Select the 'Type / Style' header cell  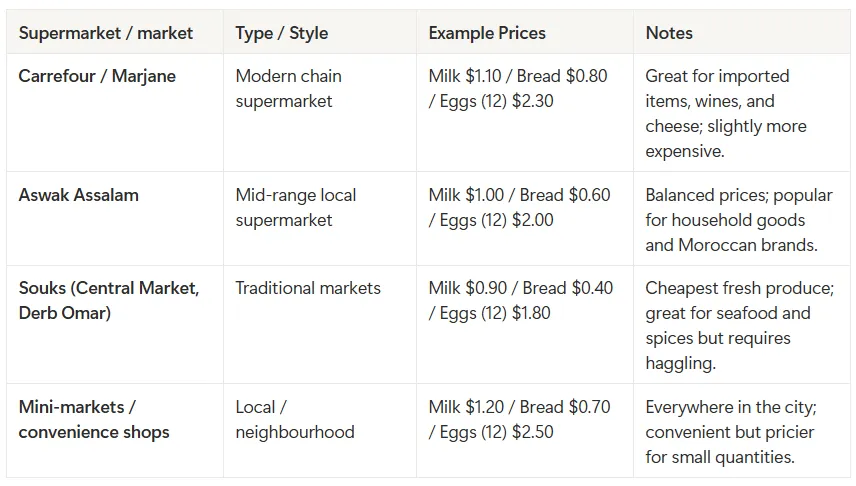(282, 33)
